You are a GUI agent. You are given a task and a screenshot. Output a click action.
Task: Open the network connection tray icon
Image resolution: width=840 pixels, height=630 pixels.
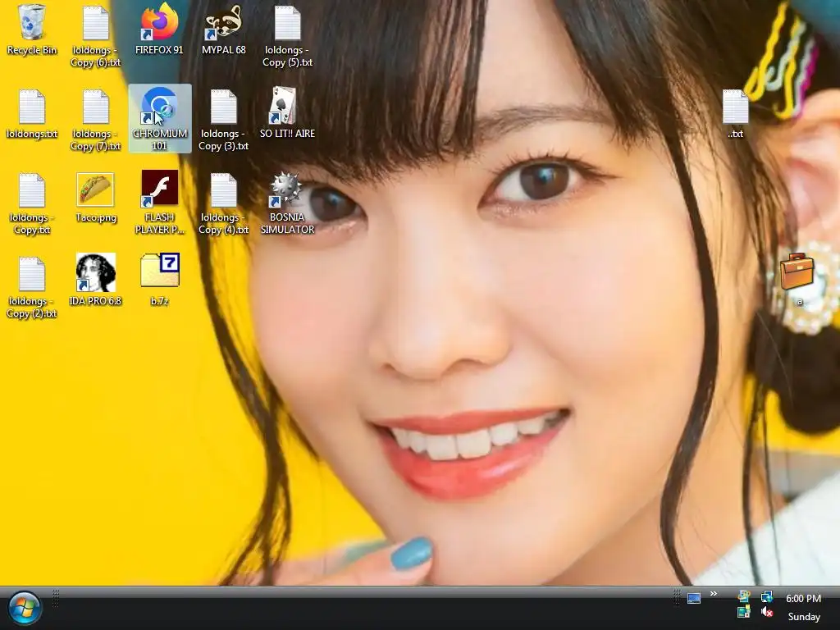tap(767, 596)
